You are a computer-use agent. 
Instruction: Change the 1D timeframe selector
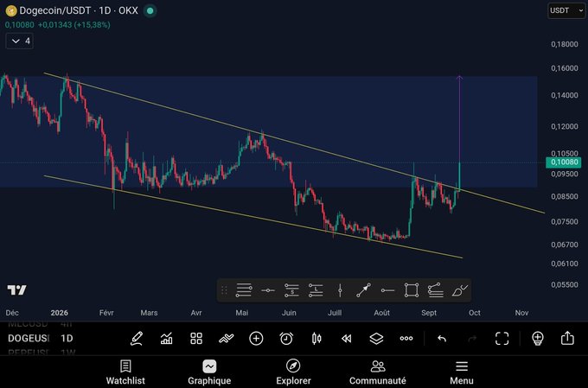[67, 339]
